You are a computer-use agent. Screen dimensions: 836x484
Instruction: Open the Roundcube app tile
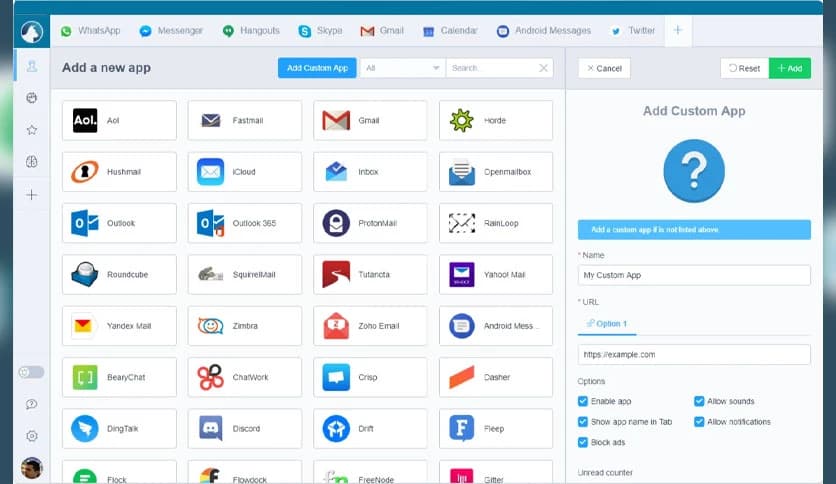point(119,275)
